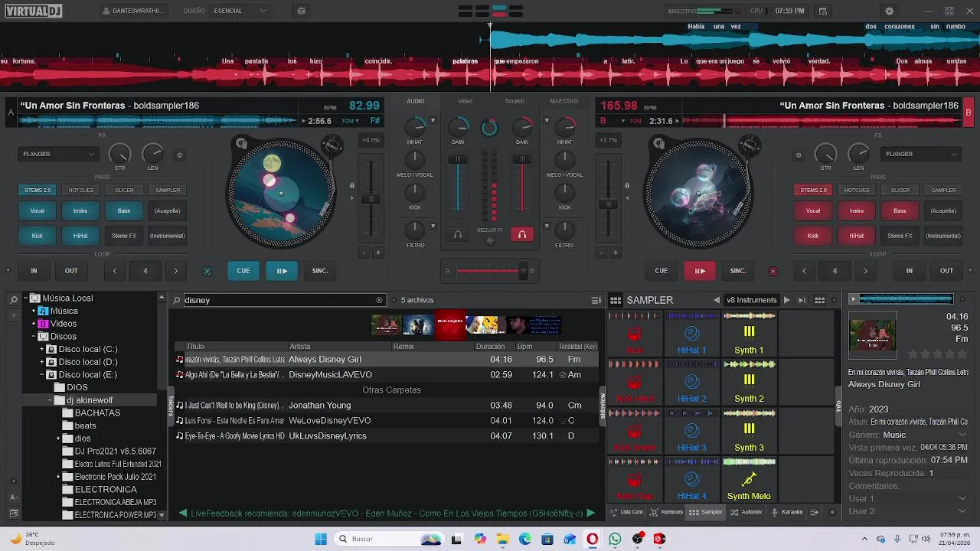
Task: Expand the Música tree node
Action: tap(33, 311)
